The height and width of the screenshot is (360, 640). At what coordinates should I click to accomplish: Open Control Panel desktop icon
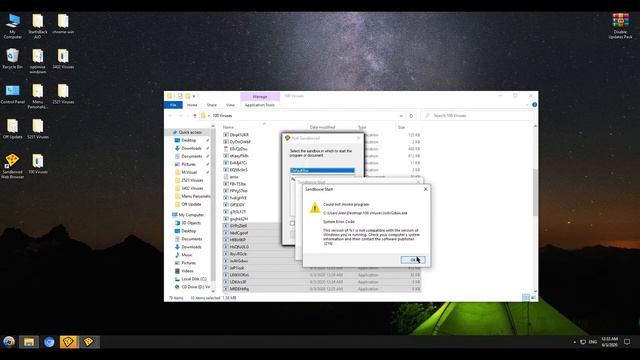click(12, 94)
